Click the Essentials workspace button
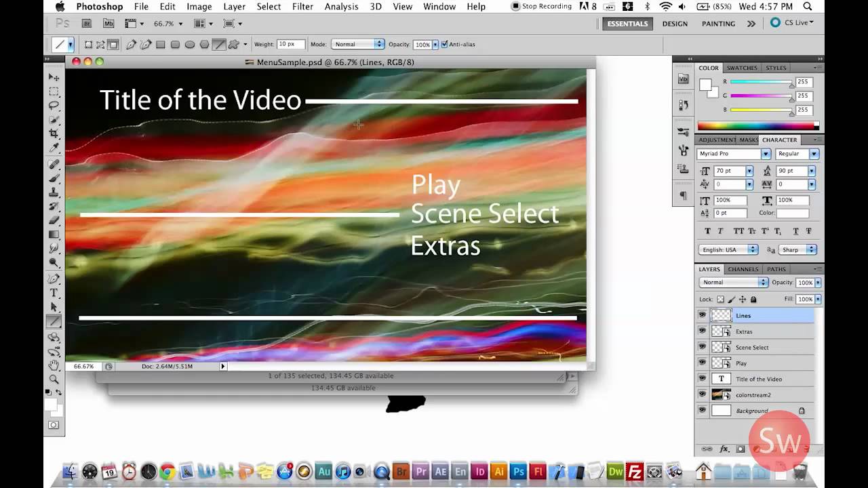The width and height of the screenshot is (868, 488). point(627,24)
